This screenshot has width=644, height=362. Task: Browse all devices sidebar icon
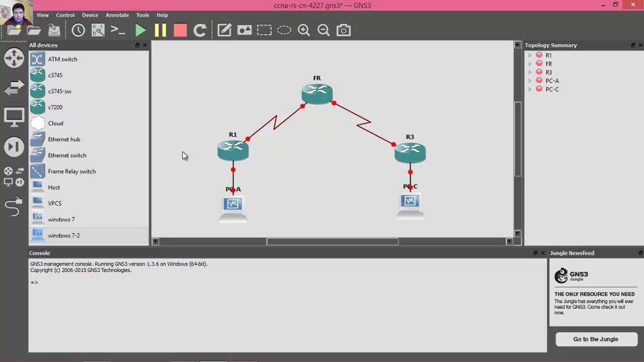click(14, 176)
